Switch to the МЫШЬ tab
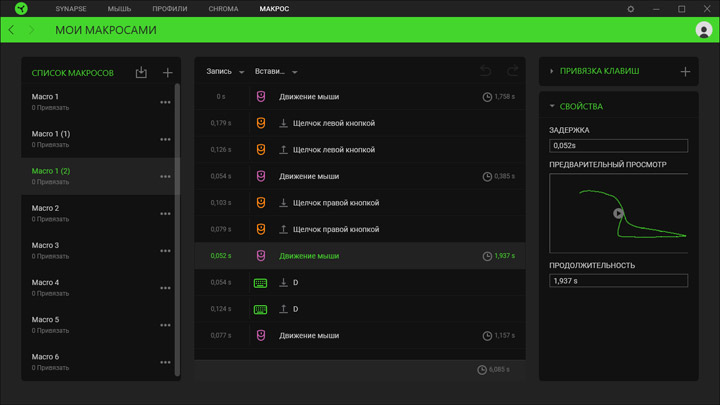Screen dimensions: 720x405 (x=119, y=9)
